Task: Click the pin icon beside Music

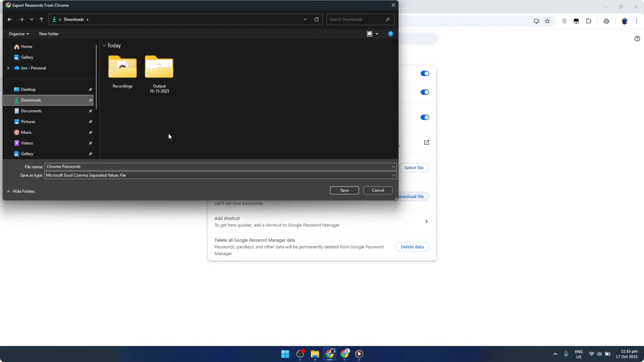Action: tap(90, 132)
